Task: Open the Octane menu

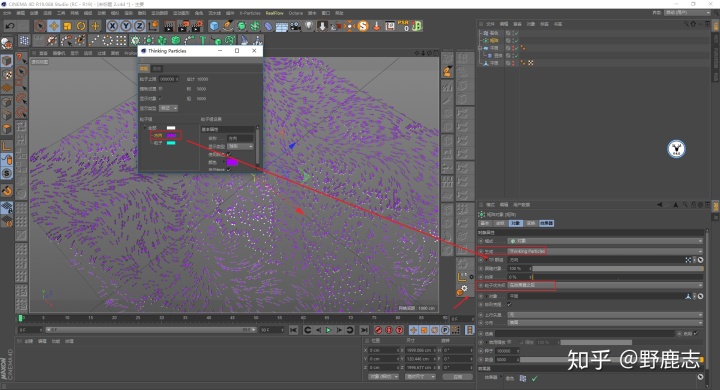Action: pyautogui.click(x=295, y=13)
